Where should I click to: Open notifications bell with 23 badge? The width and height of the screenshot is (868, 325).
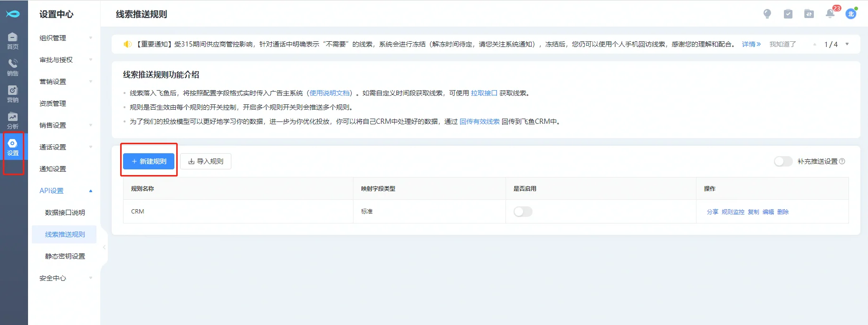click(x=831, y=13)
